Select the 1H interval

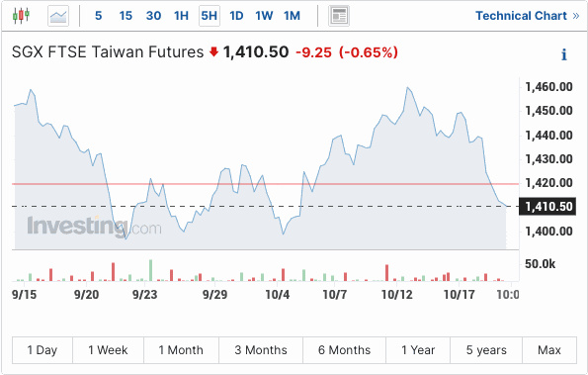(181, 16)
